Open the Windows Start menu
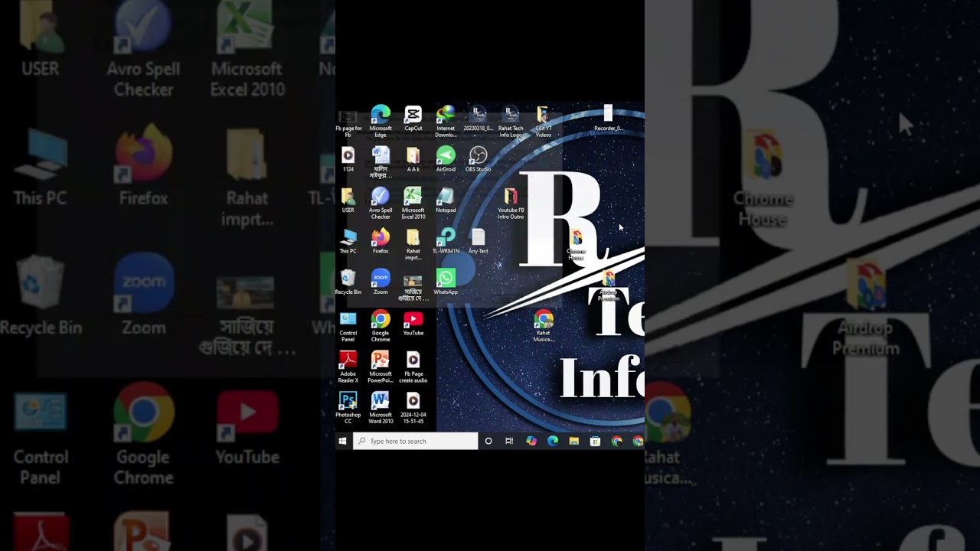This screenshot has height=551, width=980. (343, 441)
